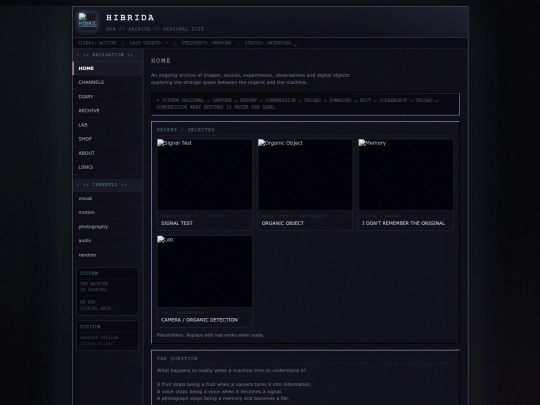Viewport: 540px width, 405px height.
Task: Open the SHOP page
Action: click(108, 139)
